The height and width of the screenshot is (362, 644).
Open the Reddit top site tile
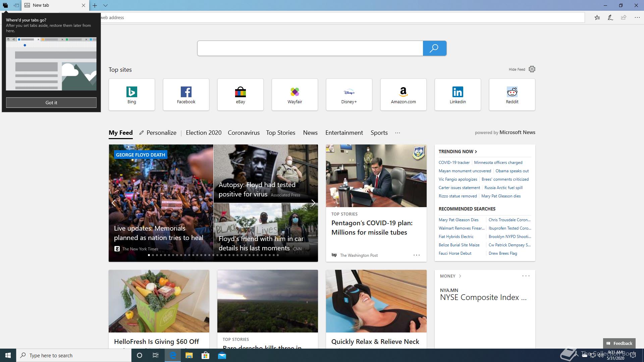point(512,95)
